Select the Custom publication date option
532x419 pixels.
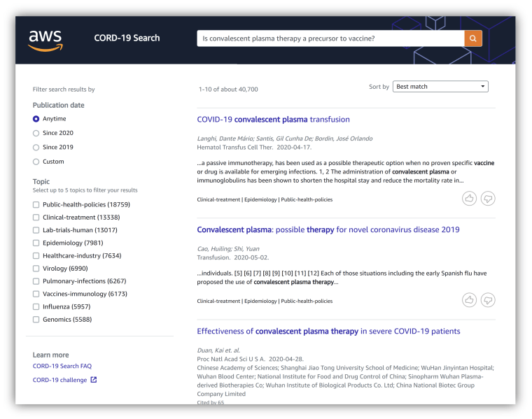coord(36,162)
